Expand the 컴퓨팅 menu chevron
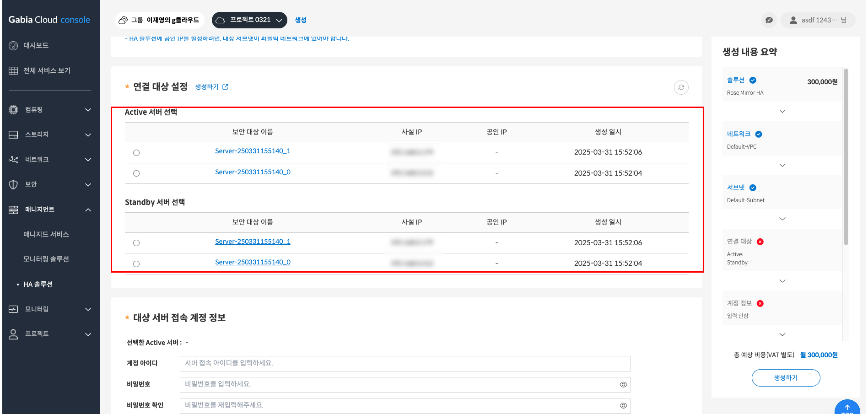Screen dimensions: 868x414 88,110
